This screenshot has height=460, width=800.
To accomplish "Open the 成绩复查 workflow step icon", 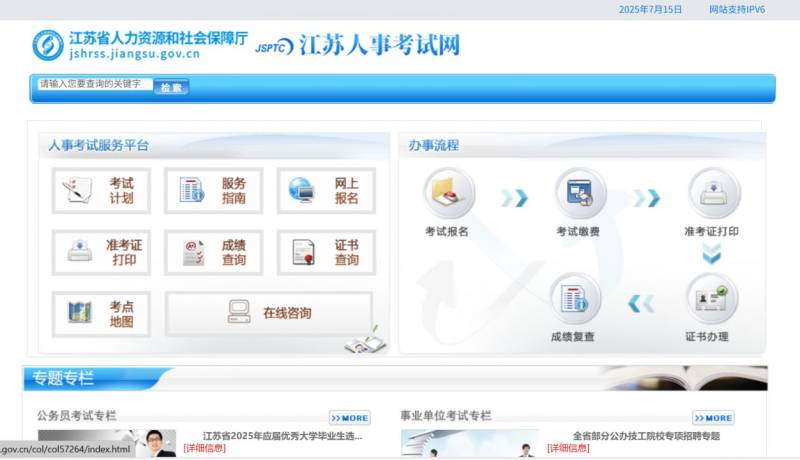I will tap(573, 300).
